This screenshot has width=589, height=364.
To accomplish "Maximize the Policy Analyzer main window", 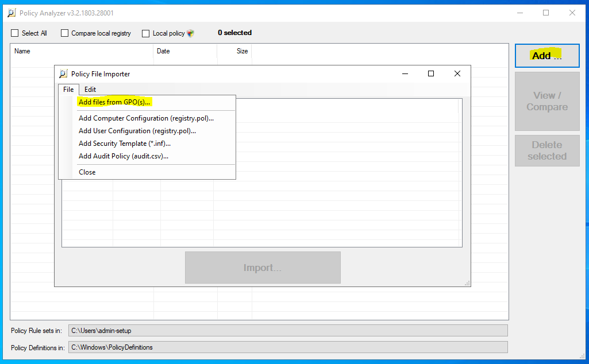I will click(x=546, y=13).
